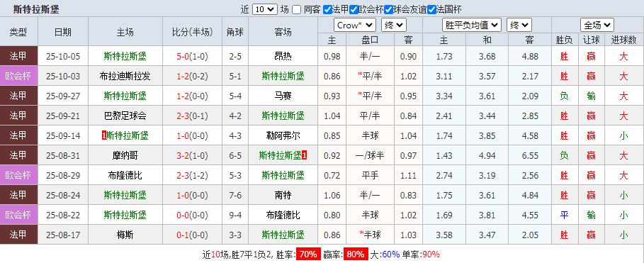This screenshot has height=263, width=644.
Task: Click the 80% cover rate badge
Action: pos(356,254)
